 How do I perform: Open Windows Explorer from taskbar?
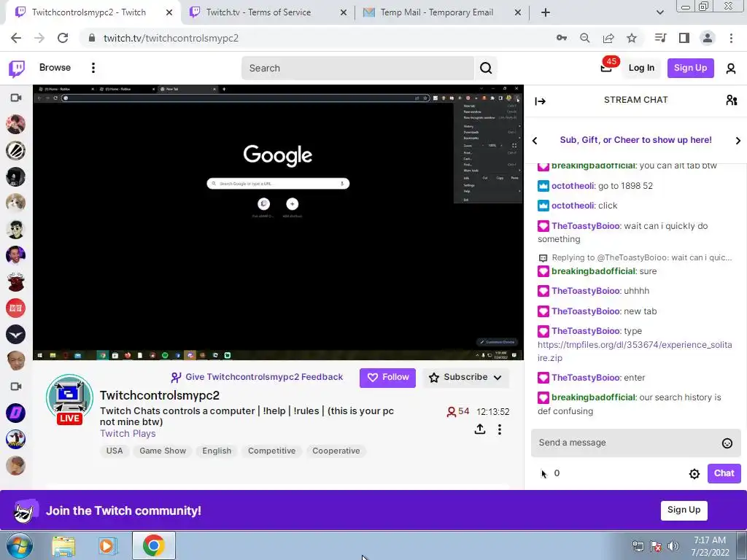click(x=63, y=545)
